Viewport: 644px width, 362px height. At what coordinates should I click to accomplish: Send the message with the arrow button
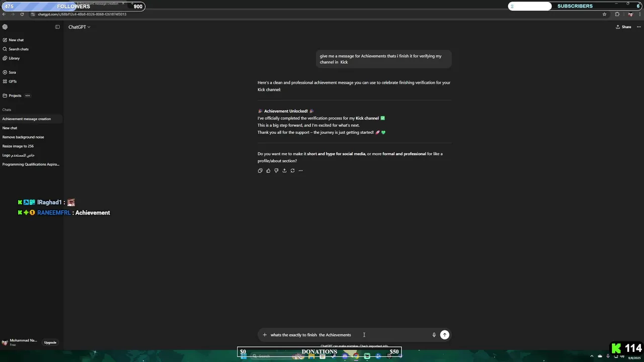coord(445,335)
